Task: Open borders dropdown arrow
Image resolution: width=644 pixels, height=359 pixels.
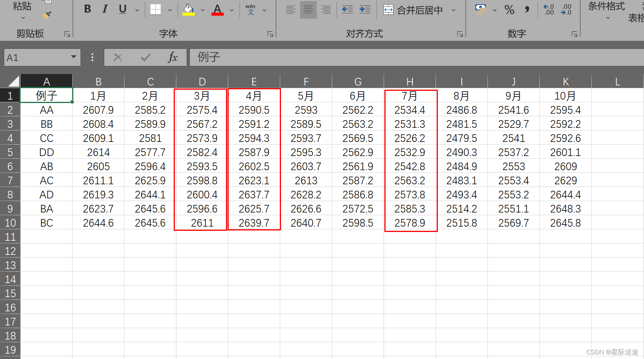Action: pyautogui.click(x=170, y=10)
